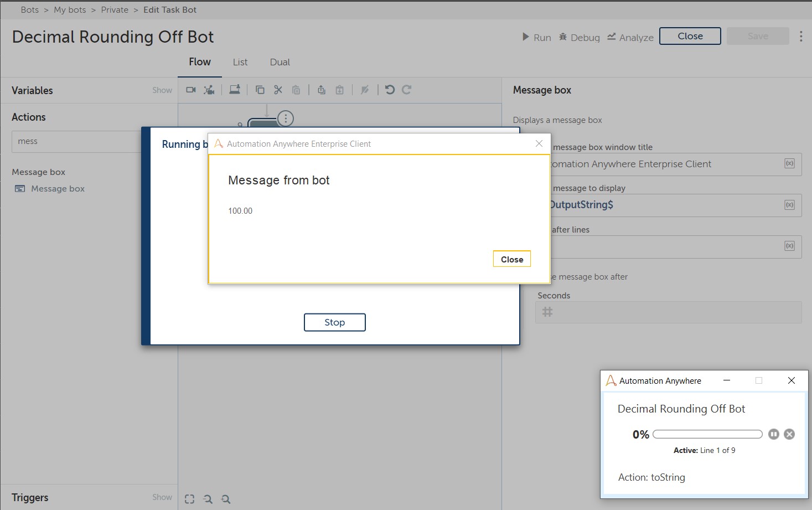The width and height of the screenshot is (812, 510).
Task: Open the three-dot menu on flow node
Action: coord(286,118)
